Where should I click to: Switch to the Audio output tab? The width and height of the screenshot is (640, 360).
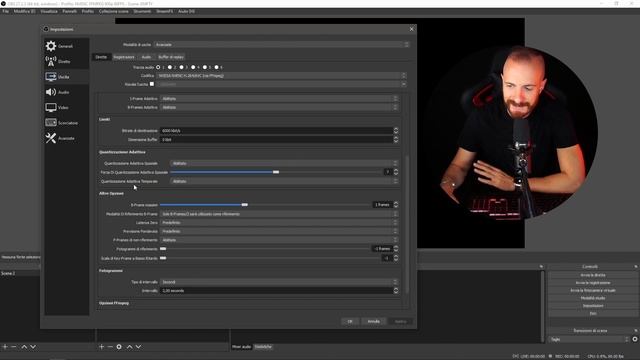146,57
